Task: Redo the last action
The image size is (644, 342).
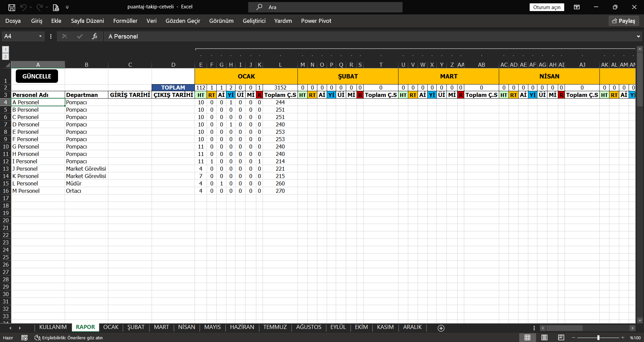Action: click(39, 7)
